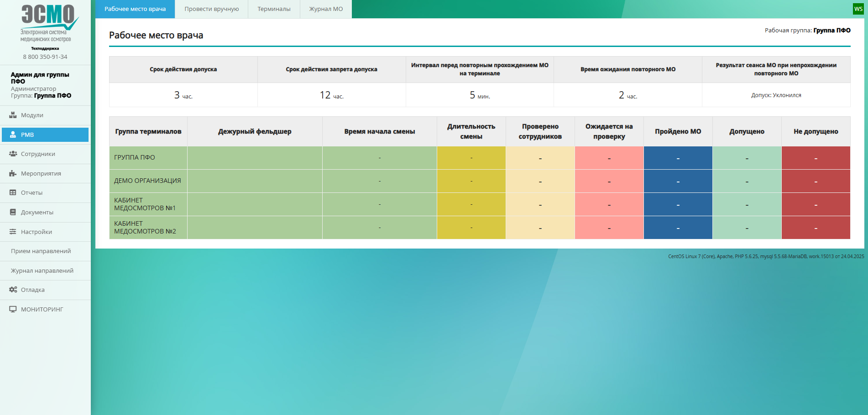Select the Рабочее место врача tab

[x=135, y=9]
